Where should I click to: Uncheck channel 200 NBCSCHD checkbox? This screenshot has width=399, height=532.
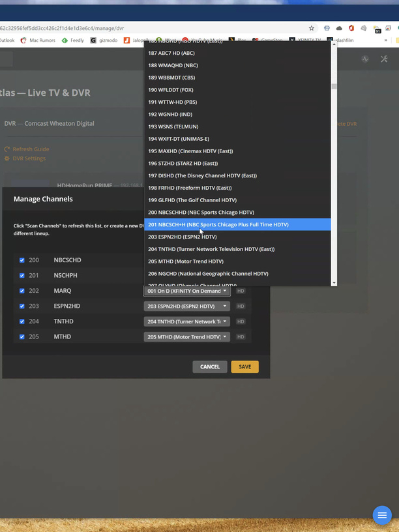(x=22, y=260)
